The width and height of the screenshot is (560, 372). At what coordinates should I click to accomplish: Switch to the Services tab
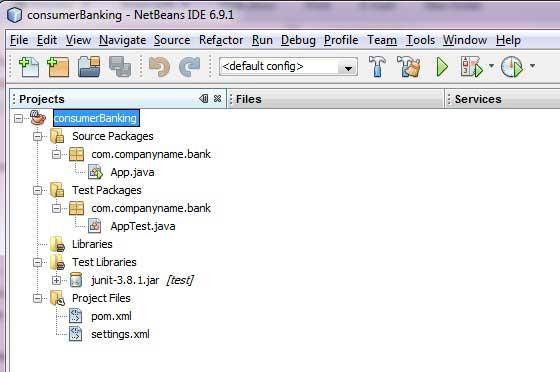478,99
